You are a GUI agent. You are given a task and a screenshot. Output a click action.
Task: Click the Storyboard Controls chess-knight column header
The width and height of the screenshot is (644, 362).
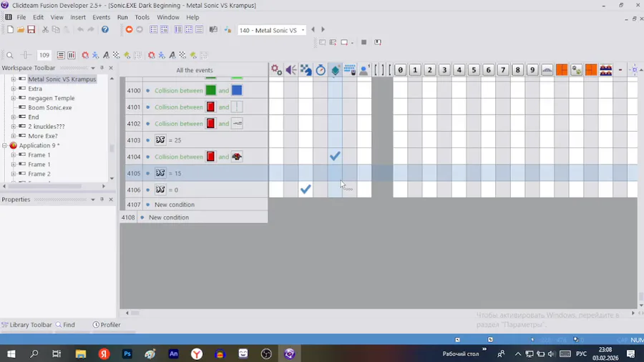[306, 70]
